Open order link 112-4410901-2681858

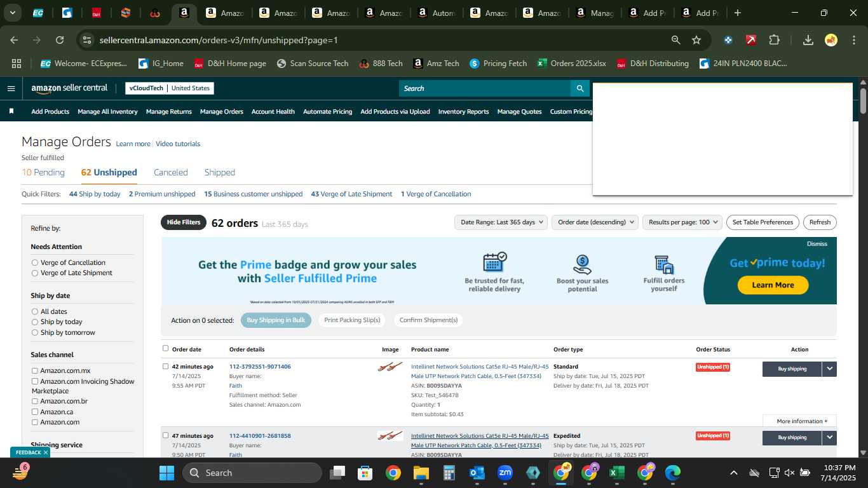(x=260, y=436)
